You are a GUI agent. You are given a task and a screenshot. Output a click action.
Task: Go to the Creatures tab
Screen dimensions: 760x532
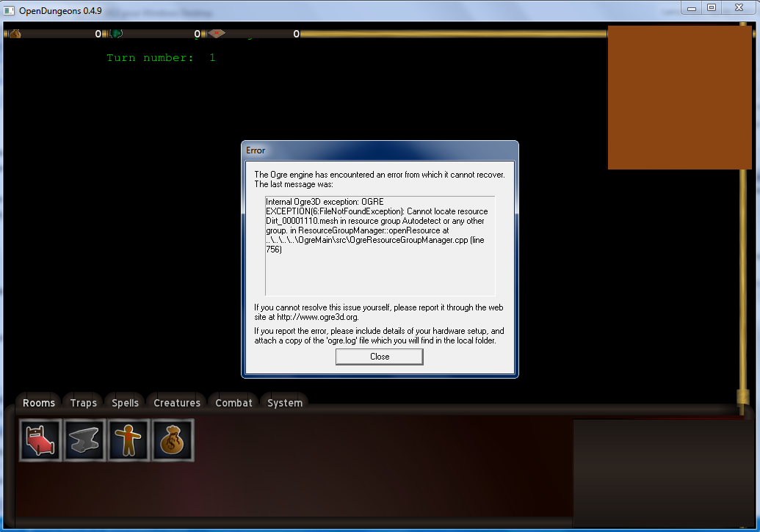pos(177,403)
